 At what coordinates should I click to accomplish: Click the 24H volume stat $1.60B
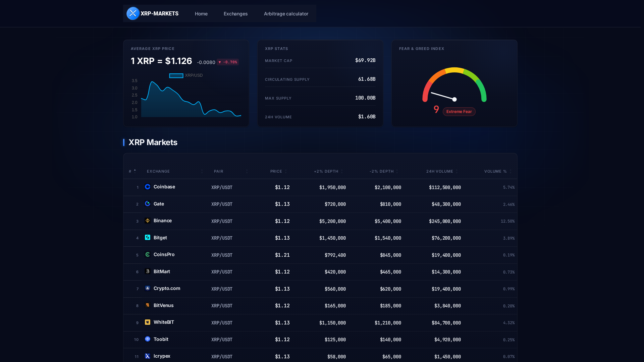[367, 117]
